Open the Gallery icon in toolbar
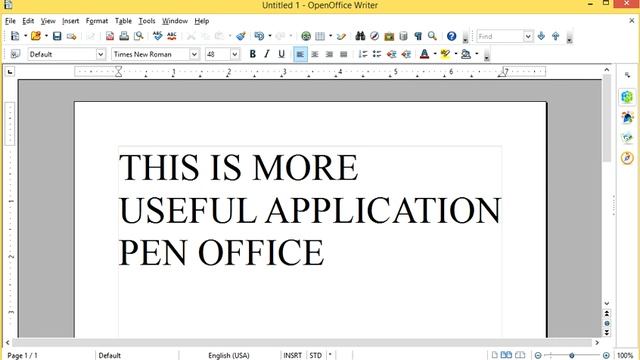This screenshot has height=360, width=640. (x=389, y=36)
